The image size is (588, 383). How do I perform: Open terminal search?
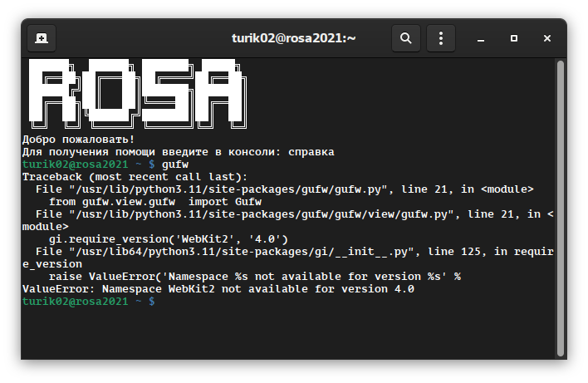[406, 38]
